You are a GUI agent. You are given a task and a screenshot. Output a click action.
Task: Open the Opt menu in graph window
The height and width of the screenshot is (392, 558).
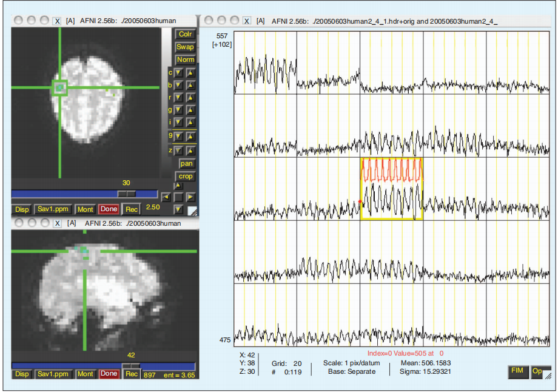537,372
